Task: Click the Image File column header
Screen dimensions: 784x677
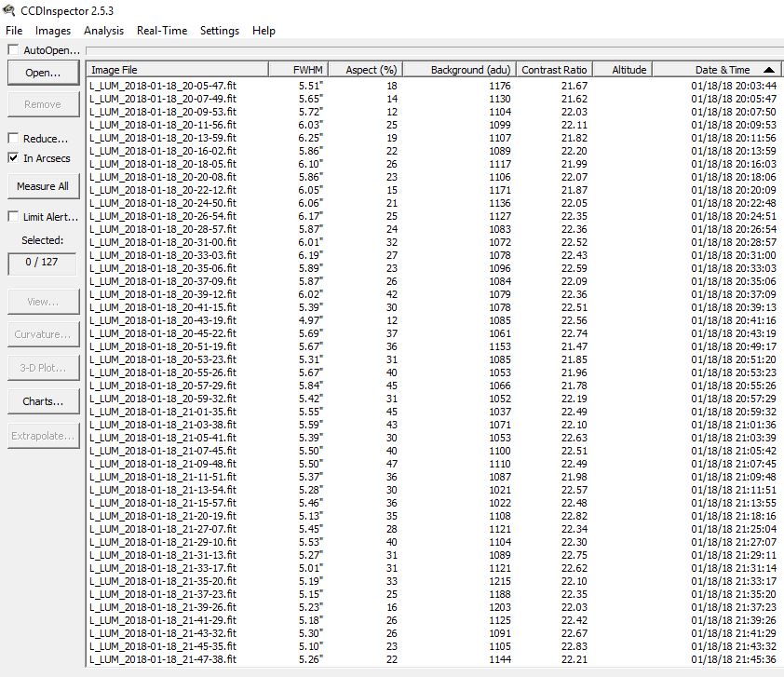Action: [x=177, y=70]
